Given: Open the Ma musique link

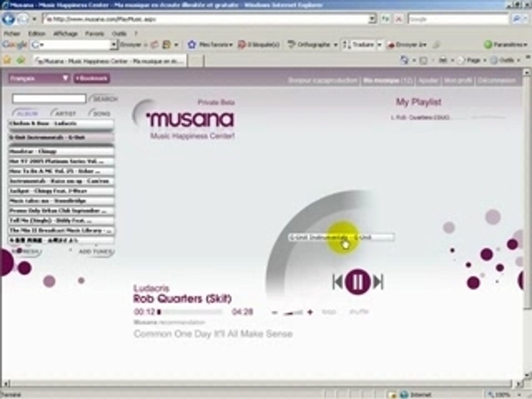Looking at the screenshot, I should tap(387, 81).
